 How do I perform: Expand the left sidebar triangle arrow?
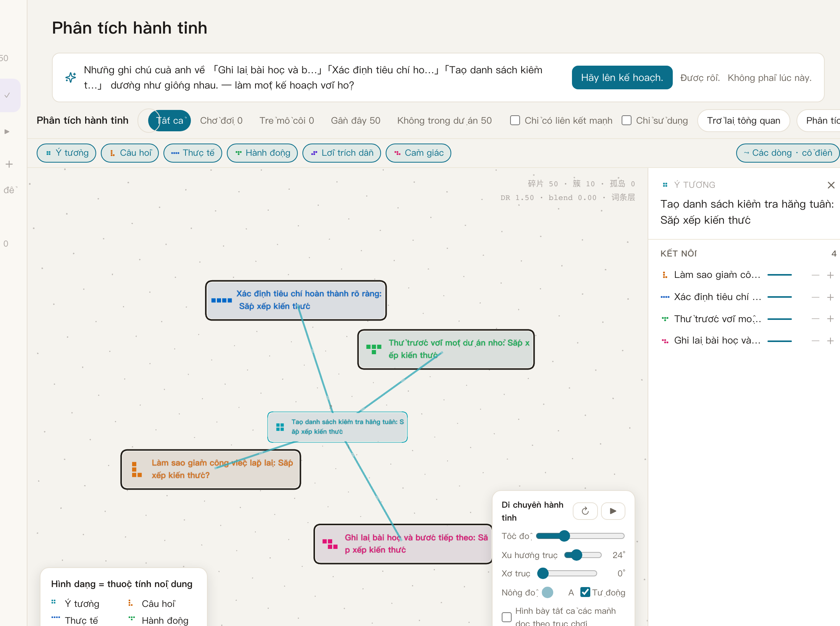7,132
